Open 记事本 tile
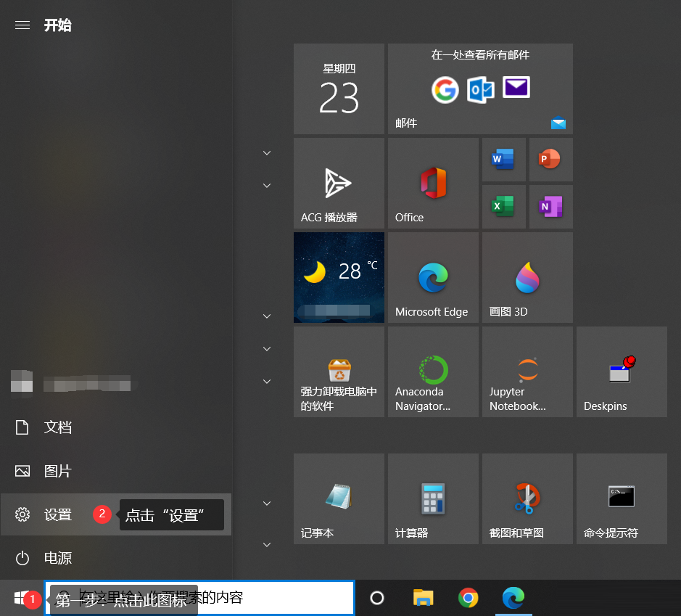This screenshot has width=681, height=616. coord(339,498)
